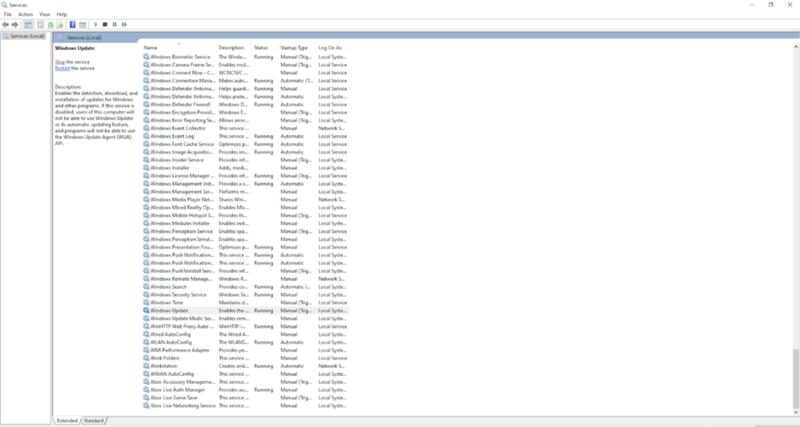The width and height of the screenshot is (800, 427).
Task: Click the Windows Defender Firewall gear icon
Action: click(x=146, y=104)
